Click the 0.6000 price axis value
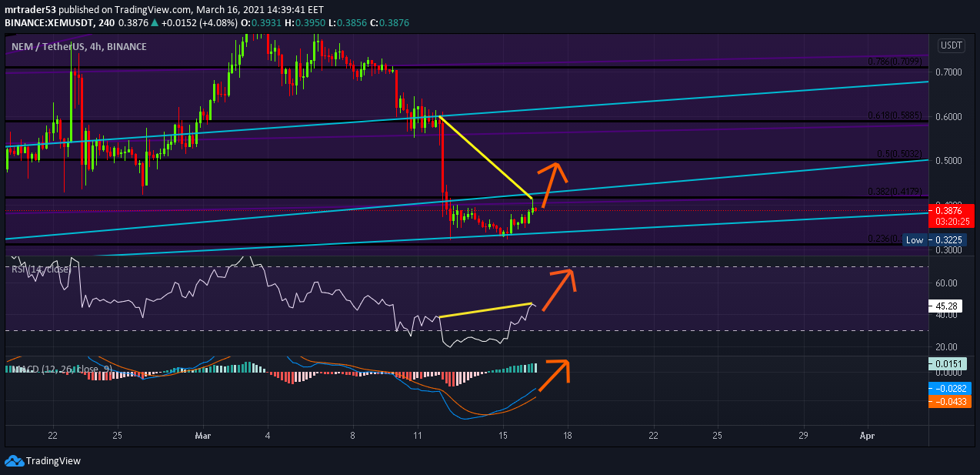Viewport: 980px width, 475px height. coord(948,117)
